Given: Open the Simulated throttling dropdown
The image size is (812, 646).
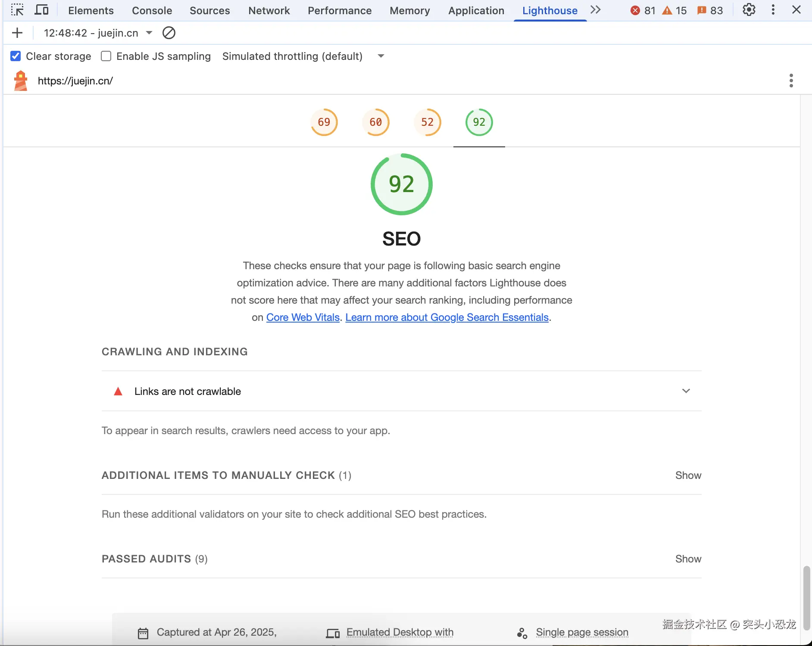Looking at the screenshot, I should tap(381, 56).
